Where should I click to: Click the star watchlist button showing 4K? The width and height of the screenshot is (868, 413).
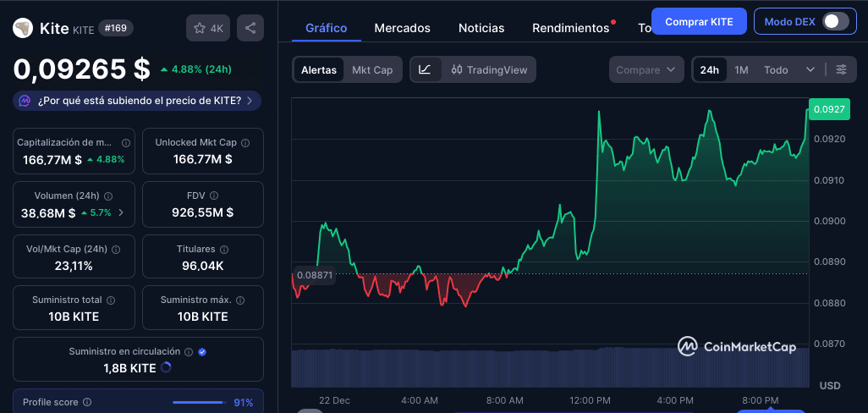coord(208,28)
